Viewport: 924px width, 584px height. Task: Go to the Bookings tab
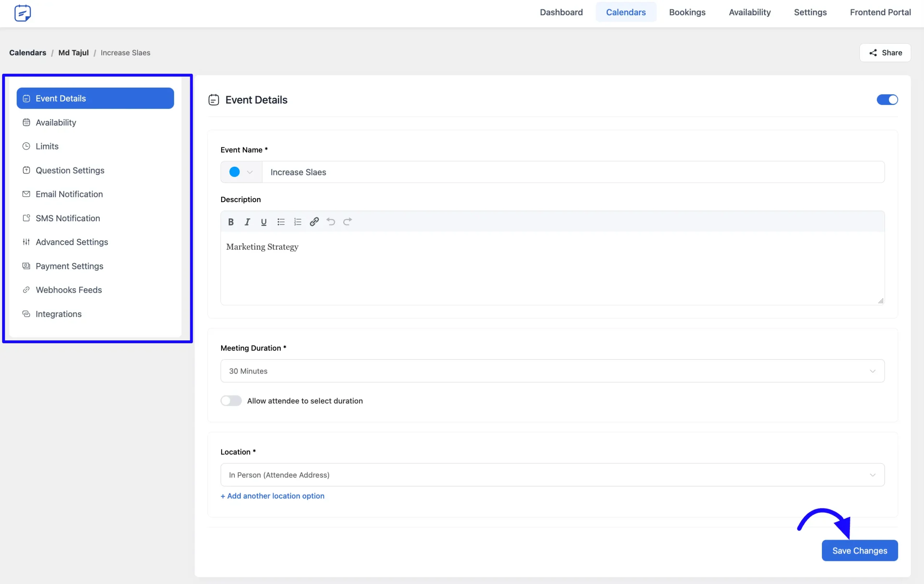coord(687,12)
